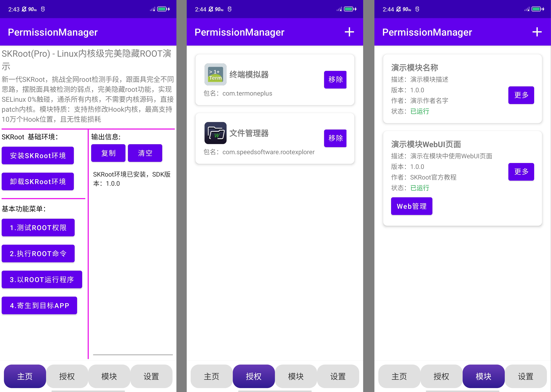Tap the 90Hz refresh indicator in middle screen
Viewport: 551px width, 392px height.
[219, 9]
